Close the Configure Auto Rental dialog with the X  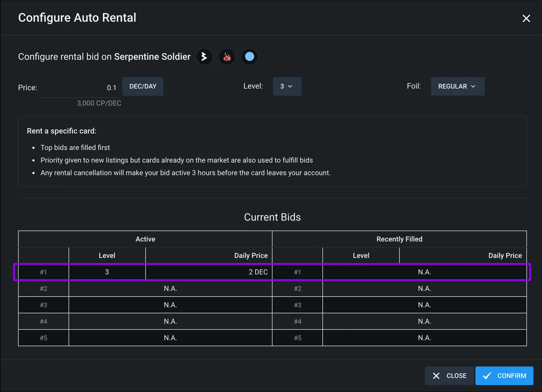coord(526,18)
